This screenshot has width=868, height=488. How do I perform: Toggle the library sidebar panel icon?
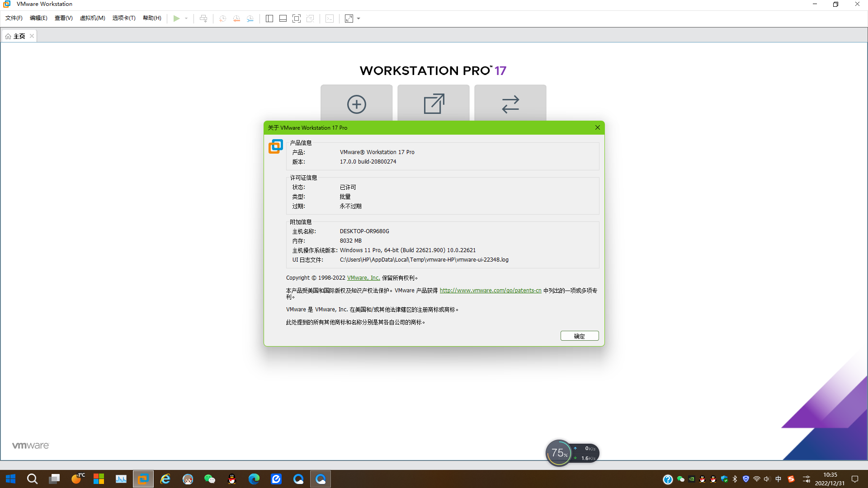coord(269,19)
